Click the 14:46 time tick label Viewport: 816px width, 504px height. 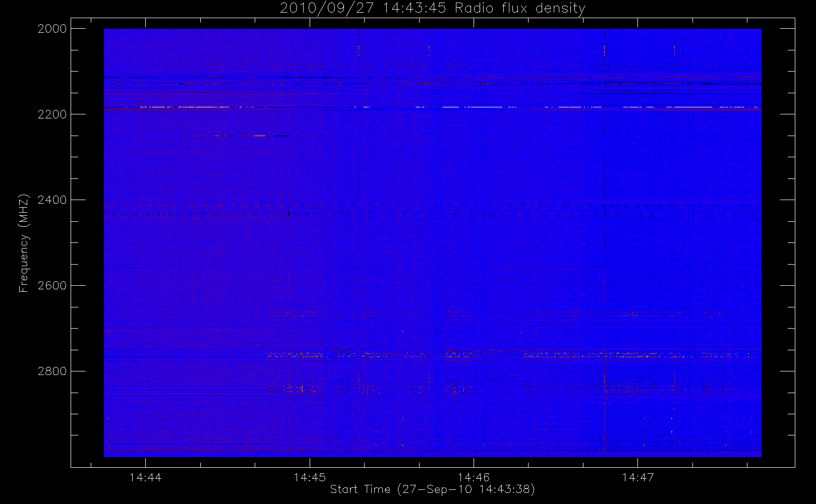pos(474,477)
